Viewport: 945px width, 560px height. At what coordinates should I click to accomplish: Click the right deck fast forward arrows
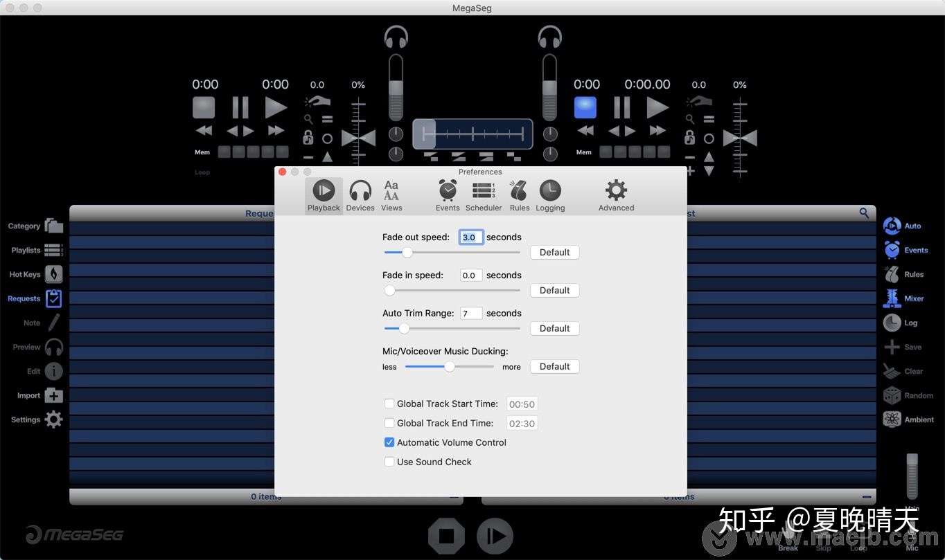click(657, 130)
